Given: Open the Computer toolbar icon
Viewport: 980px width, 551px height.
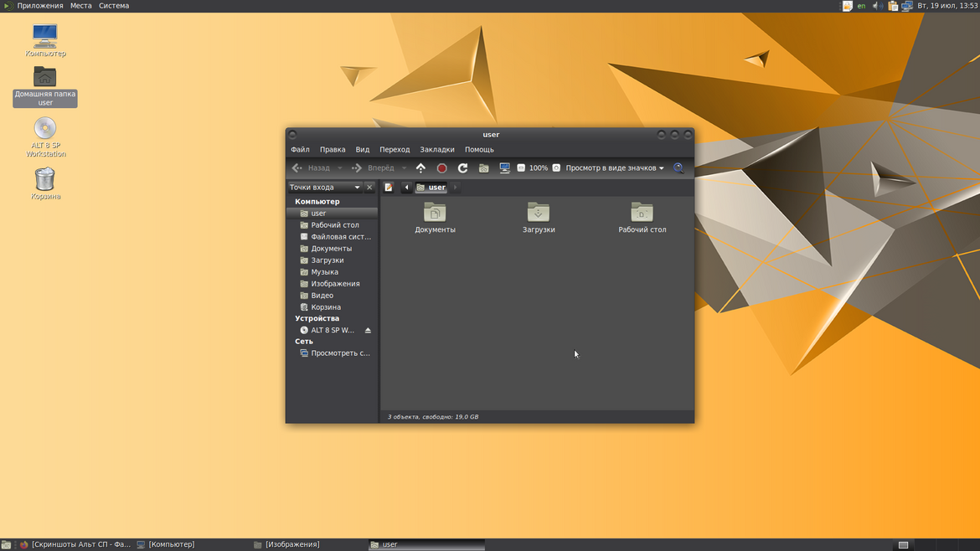Looking at the screenshot, I should [x=504, y=168].
